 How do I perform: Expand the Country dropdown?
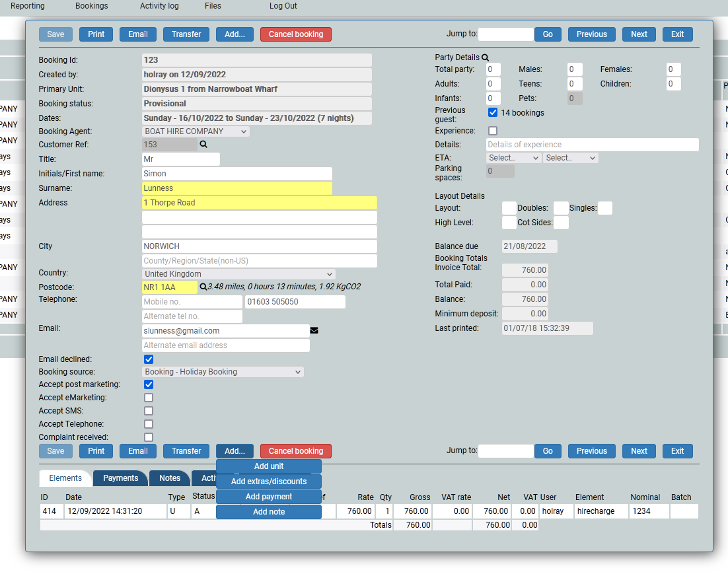point(239,274)
